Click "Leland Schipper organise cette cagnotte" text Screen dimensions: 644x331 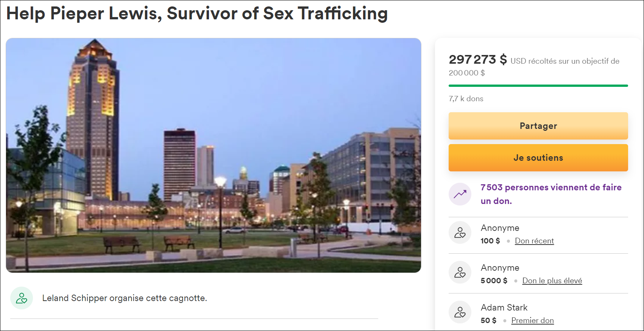[125, 298]
